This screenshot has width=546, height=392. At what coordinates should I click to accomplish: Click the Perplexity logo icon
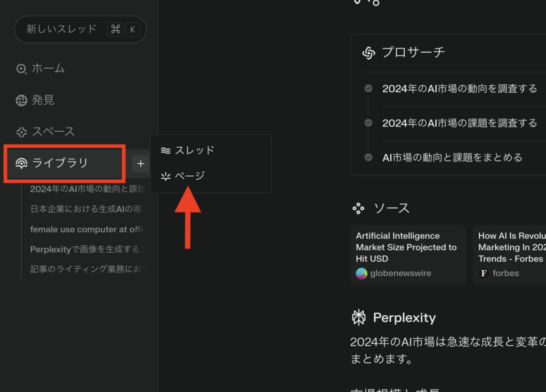coord(359,317)
